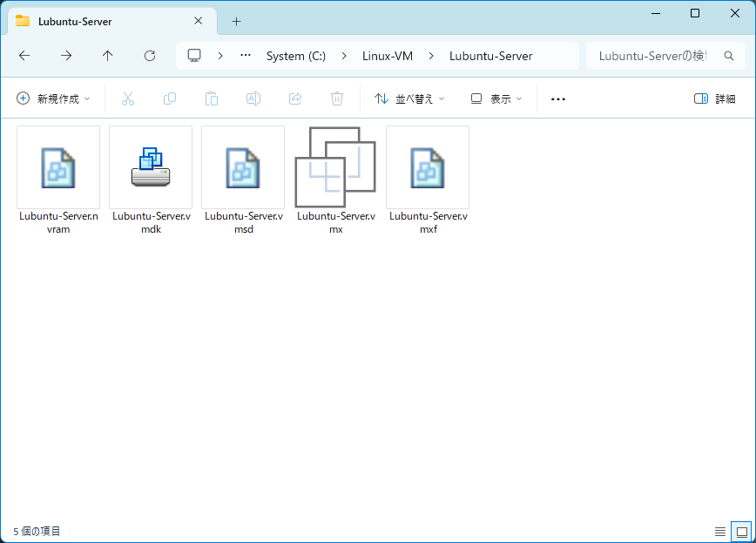The height and width of the screenshot is (543, 756).
Task: Copy the selected item
Action: [x=170, y=98]
